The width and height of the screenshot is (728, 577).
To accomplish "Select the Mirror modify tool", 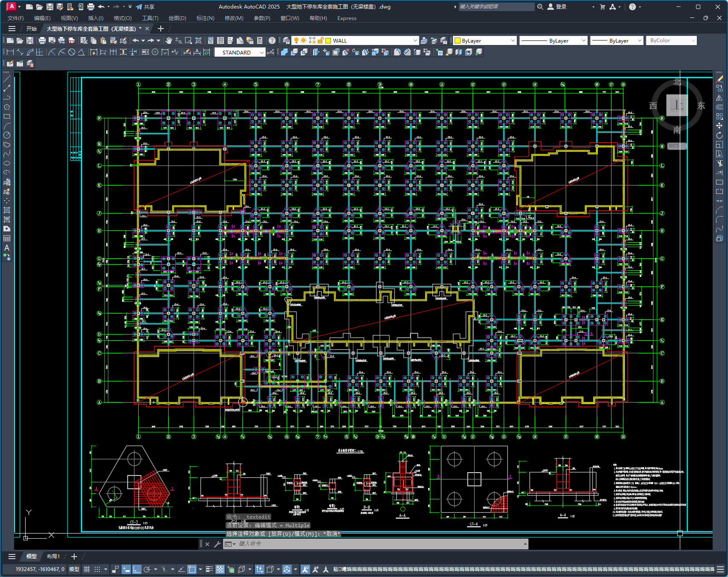I will coord(719,98).
